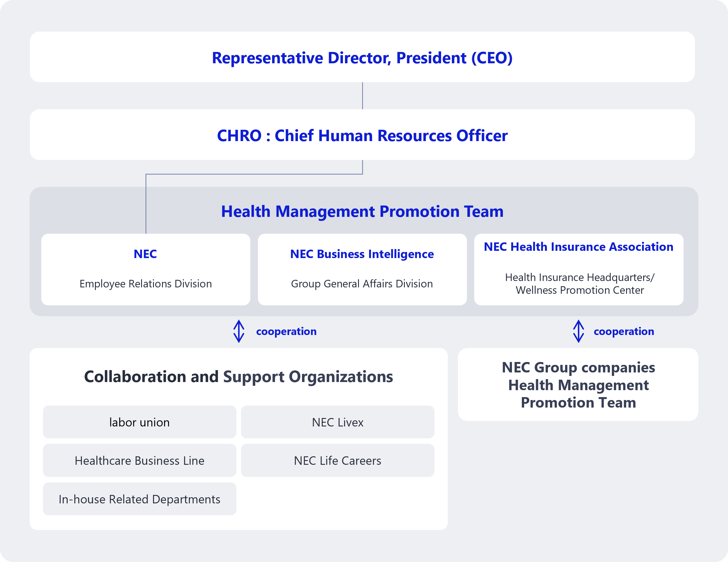The image size is (728, 562).
Task: Click the Health Management Promotion Team heading
Action: click(x=362, y=211)
